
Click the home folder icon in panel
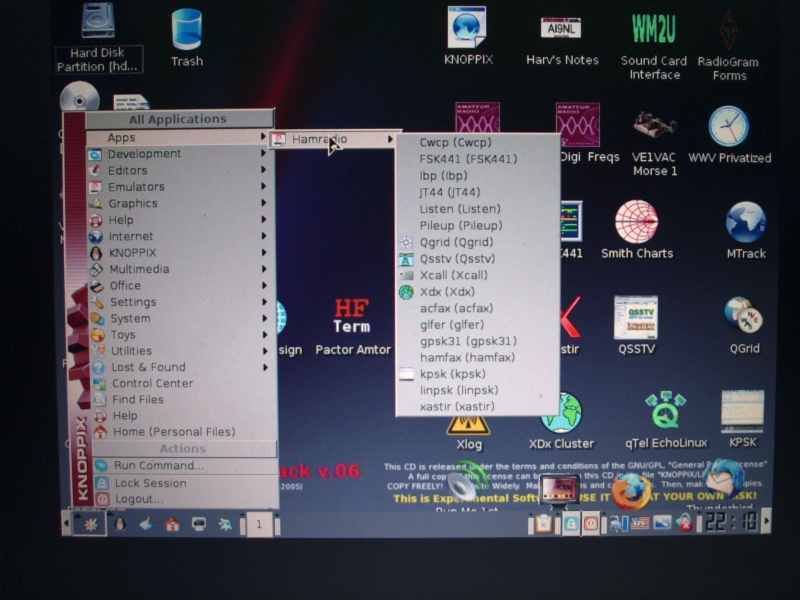click(172, 524)
